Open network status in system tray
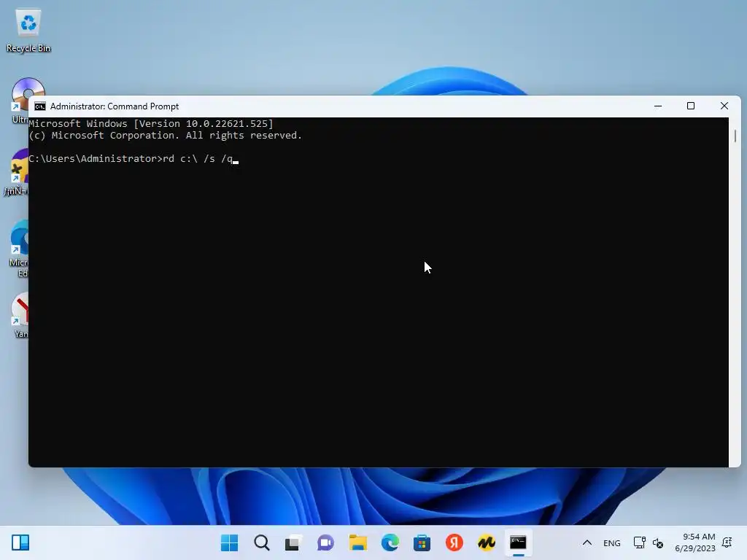The width and height of the screenshot is (747, 560). pos(639,542)
